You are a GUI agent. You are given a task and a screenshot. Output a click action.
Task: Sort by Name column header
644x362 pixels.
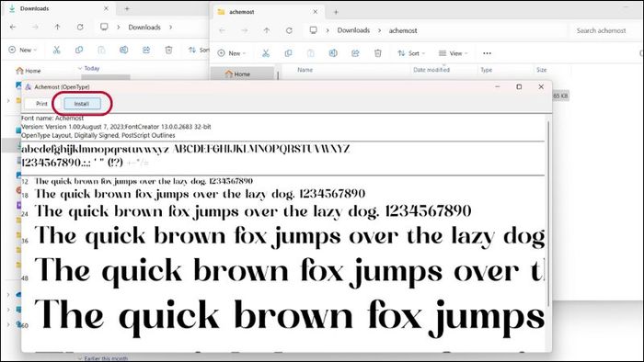pos(305,70)
